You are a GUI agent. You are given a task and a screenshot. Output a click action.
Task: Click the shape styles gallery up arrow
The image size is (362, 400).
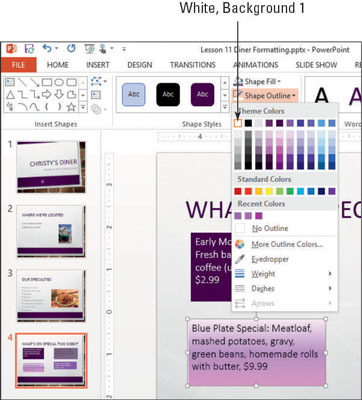coord(225,82)
